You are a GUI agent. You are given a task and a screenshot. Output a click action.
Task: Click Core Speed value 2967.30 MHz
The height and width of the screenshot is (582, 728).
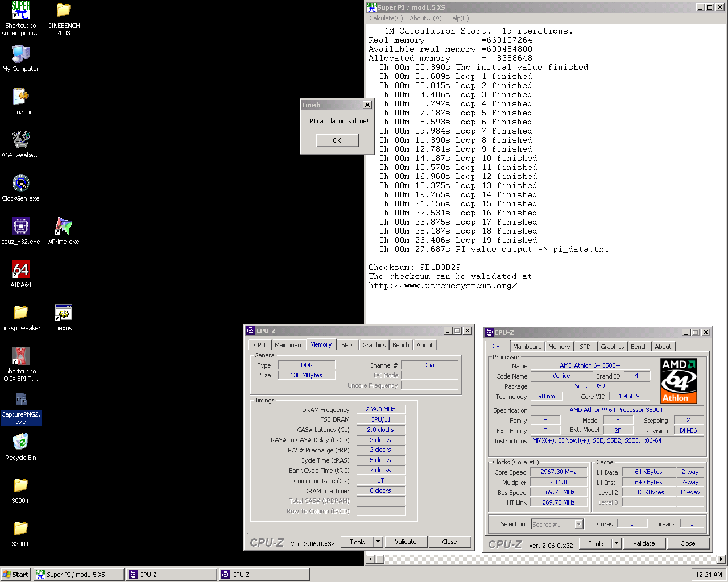point(559,472)
